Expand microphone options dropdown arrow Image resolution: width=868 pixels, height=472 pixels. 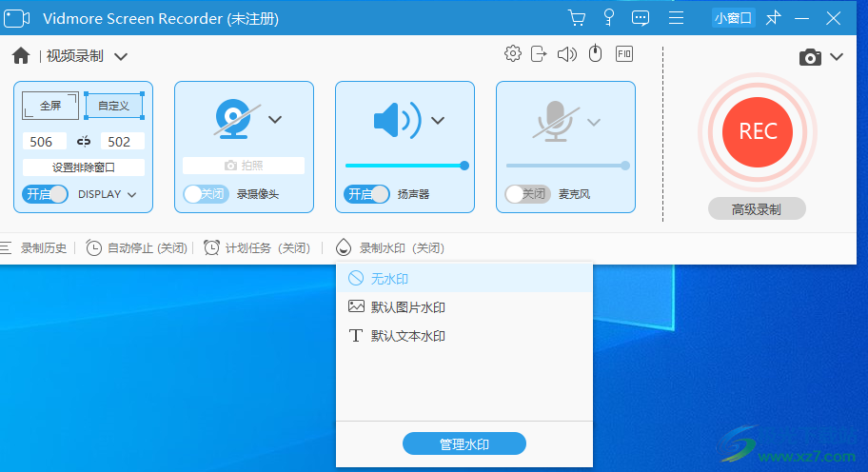pyautogui.click(x=594, y=123)
